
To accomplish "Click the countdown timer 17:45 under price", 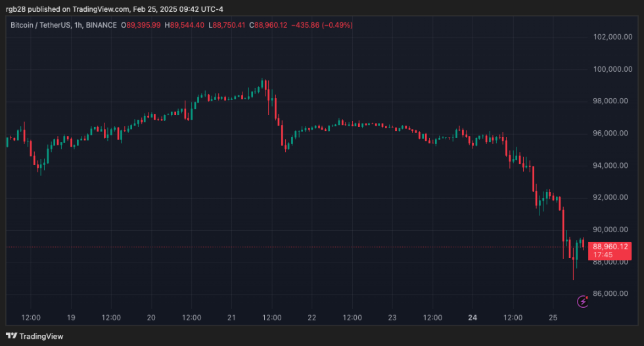I will click(x=603, y=255).
